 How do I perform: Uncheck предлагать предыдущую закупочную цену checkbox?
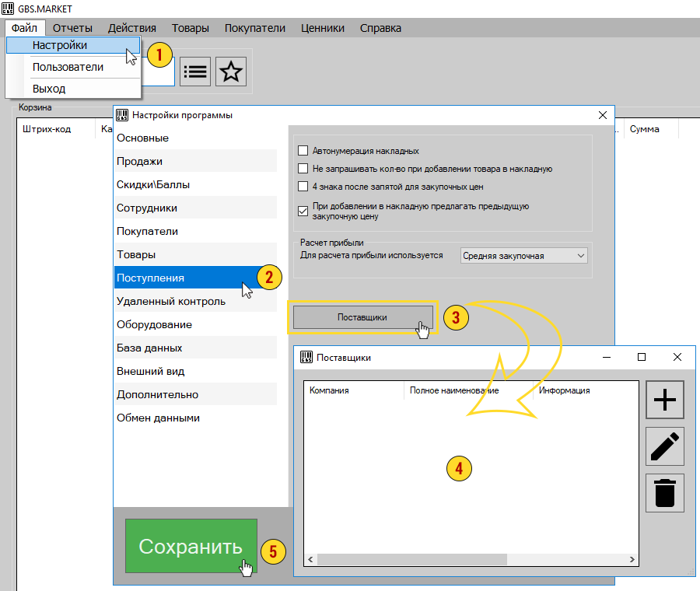click(x=303, y=211)
